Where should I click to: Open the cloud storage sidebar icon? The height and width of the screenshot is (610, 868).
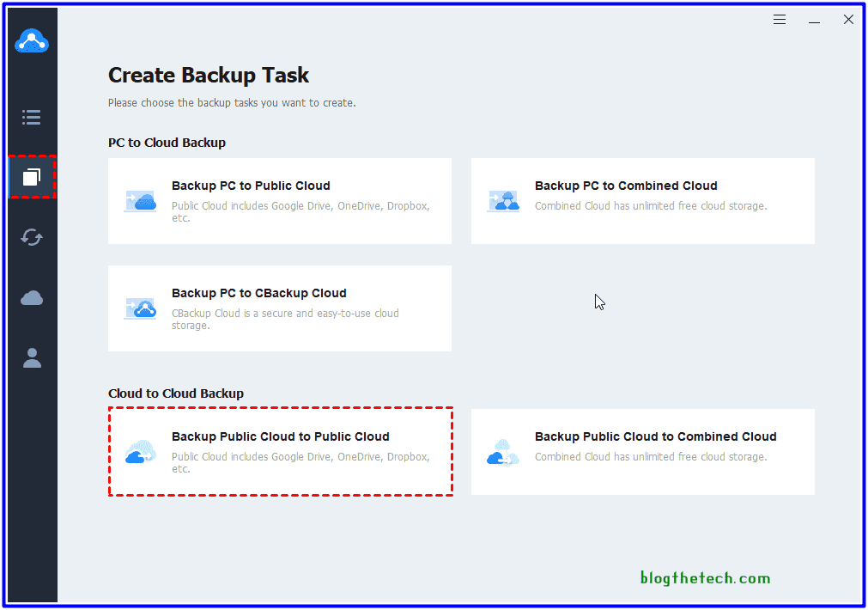pos(32,298)
